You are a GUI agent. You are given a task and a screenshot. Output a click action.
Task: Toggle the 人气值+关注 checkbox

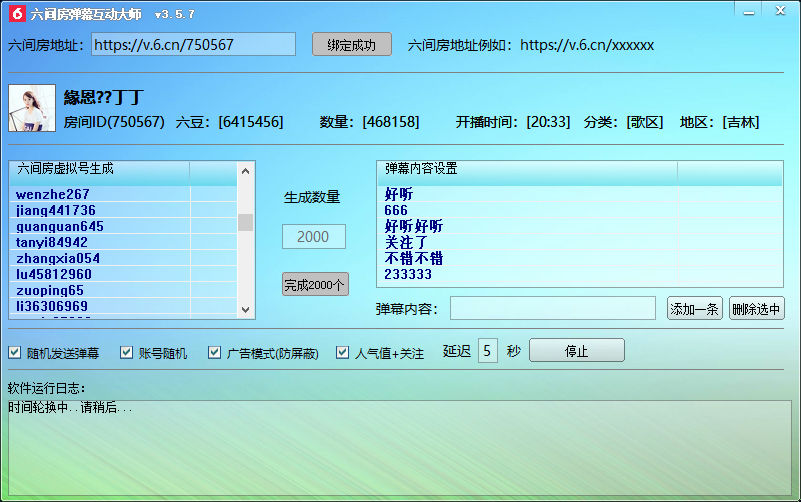tap(343, 352)
